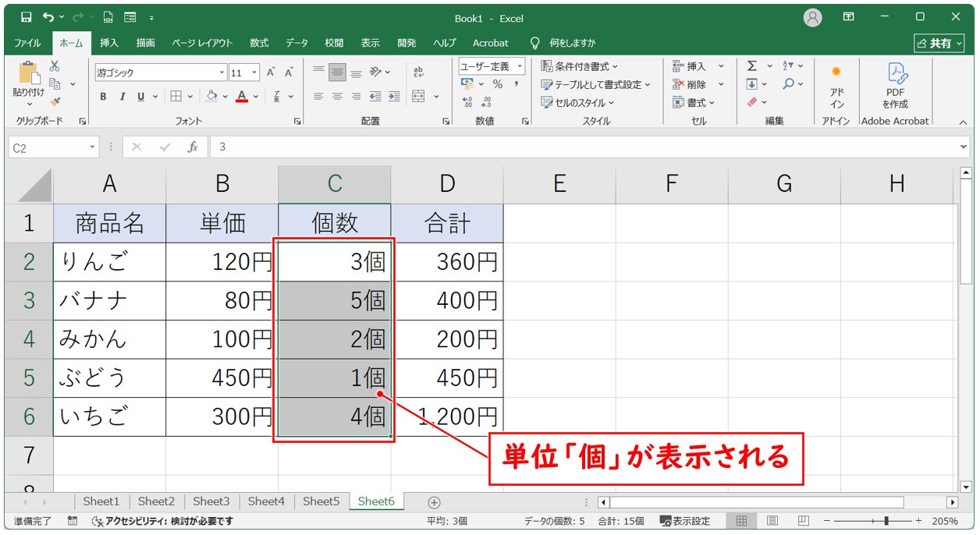Click the percent style icon
This screenshot has width=980, height=535.
[497, 84]
